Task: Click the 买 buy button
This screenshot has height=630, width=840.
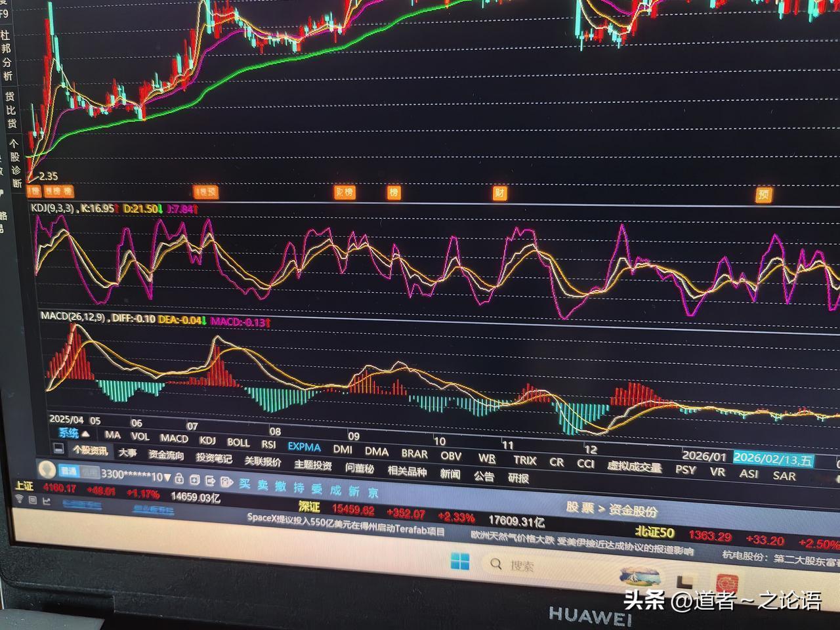Action: click(244, 483)
